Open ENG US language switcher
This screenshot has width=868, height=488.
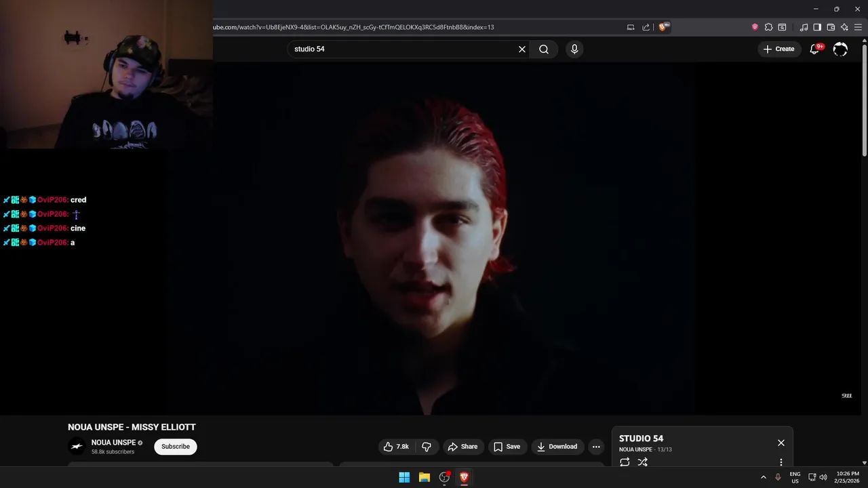pyautogui.click(x=795, y=477)
